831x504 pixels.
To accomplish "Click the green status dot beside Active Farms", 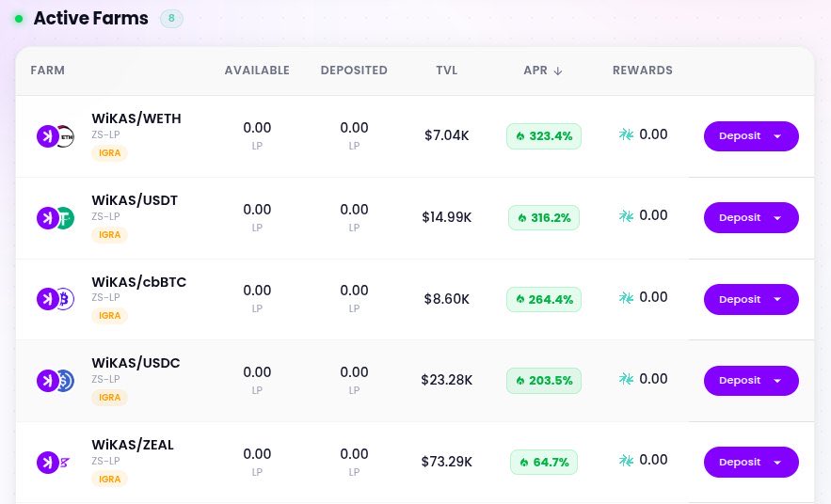I will click(x=19, y=19).
